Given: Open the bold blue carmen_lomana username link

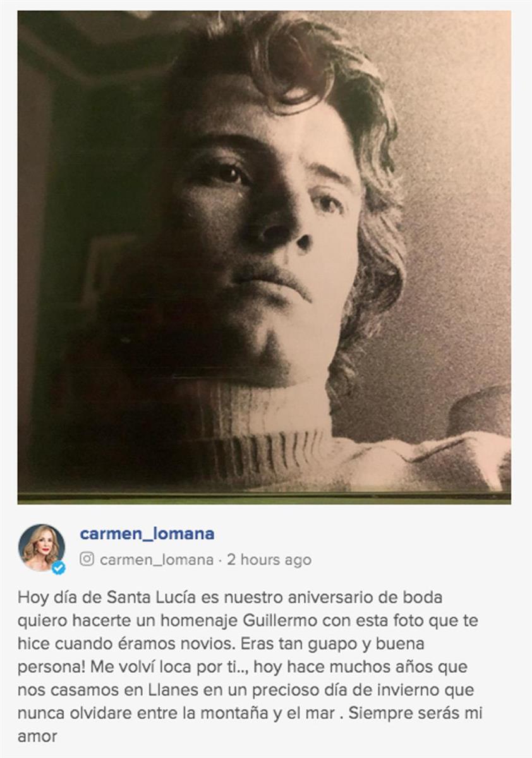Looking at the screenshot, I should [x=147, y=534].
